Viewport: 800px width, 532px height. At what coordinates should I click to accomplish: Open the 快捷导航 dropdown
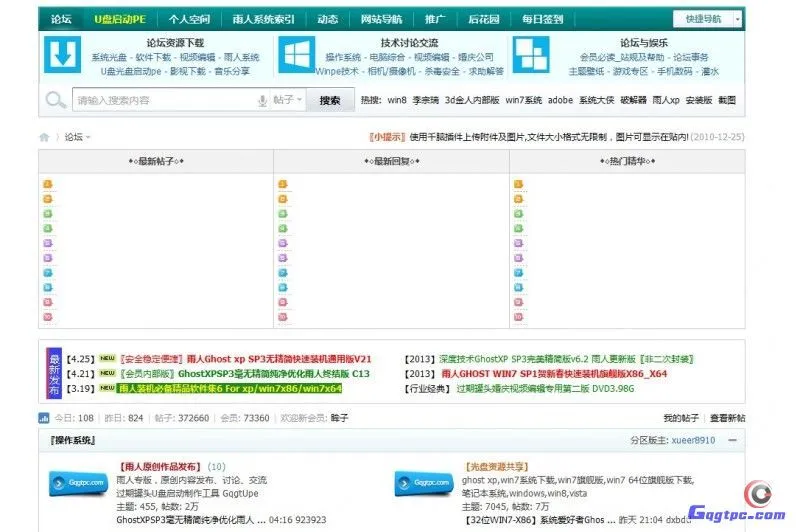(707, 19)
